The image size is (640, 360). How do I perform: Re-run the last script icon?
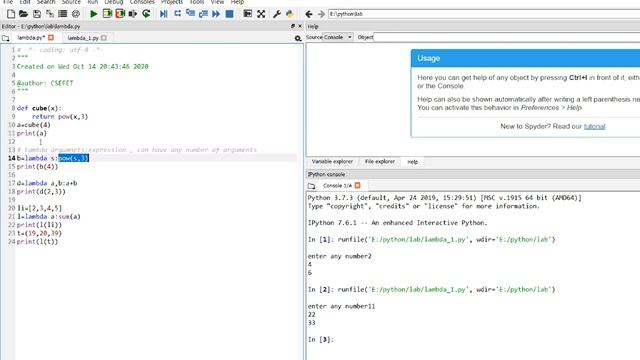click(146, 14)
